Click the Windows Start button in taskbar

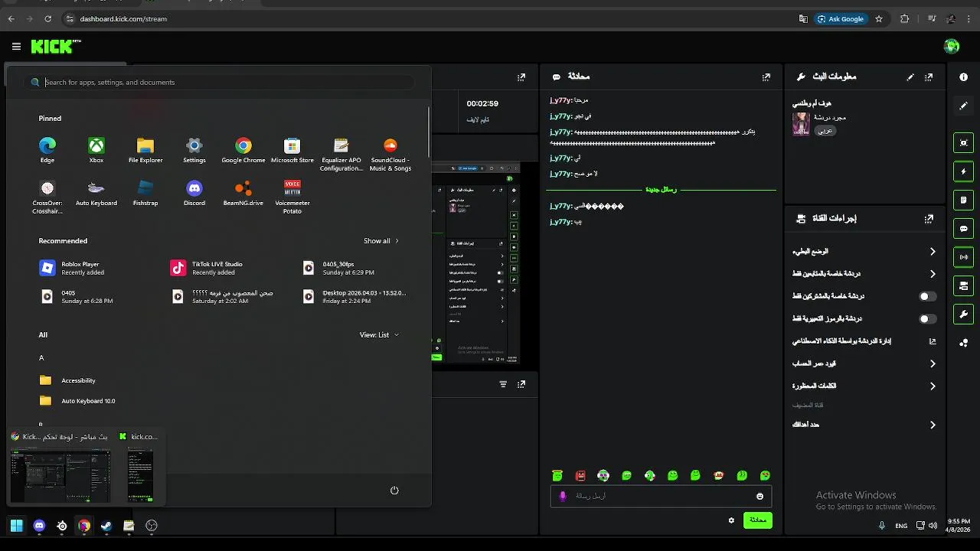(x=17, y=526)
